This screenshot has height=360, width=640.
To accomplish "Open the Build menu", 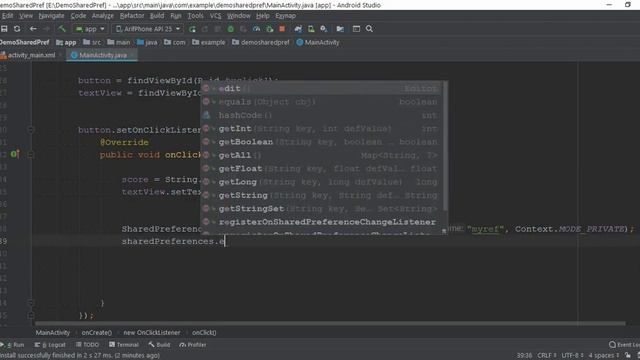I will pyautogui.click(x=157, y=16).
